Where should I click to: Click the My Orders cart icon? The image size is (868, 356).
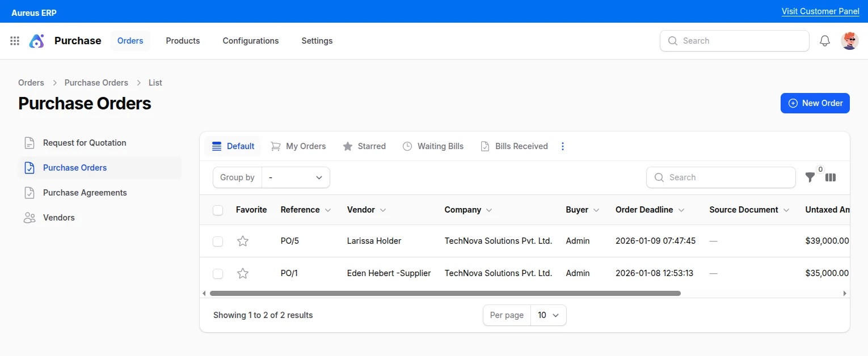click(x=276, y=146)
